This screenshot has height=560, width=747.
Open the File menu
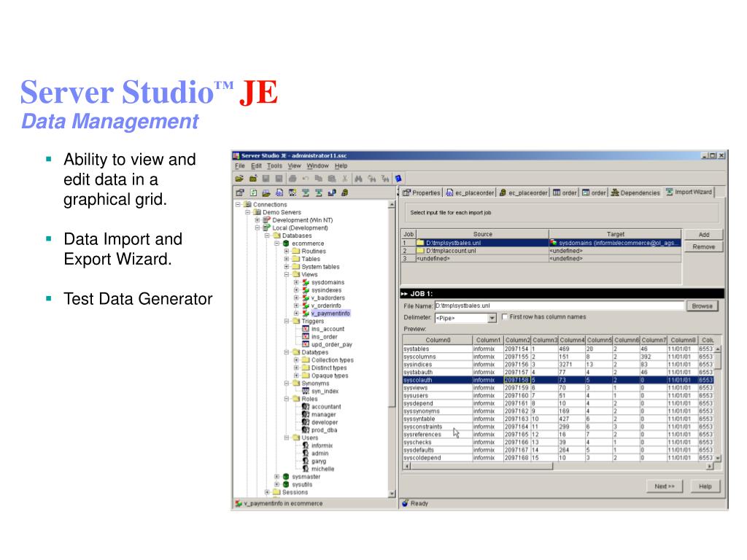[x=239, y=166]
